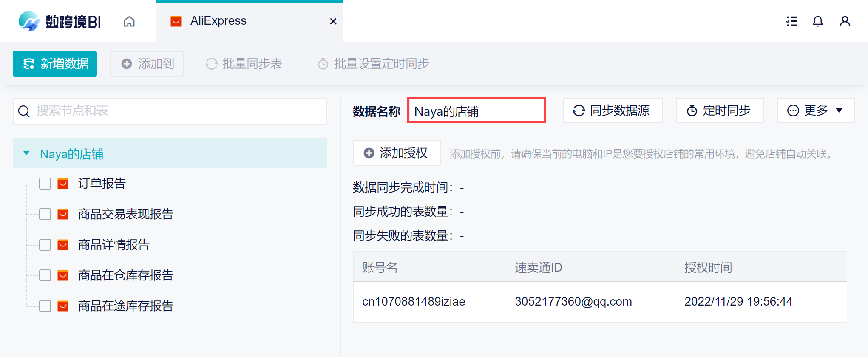
Task: Click the 数据名称 label
Action: point(377,111)
